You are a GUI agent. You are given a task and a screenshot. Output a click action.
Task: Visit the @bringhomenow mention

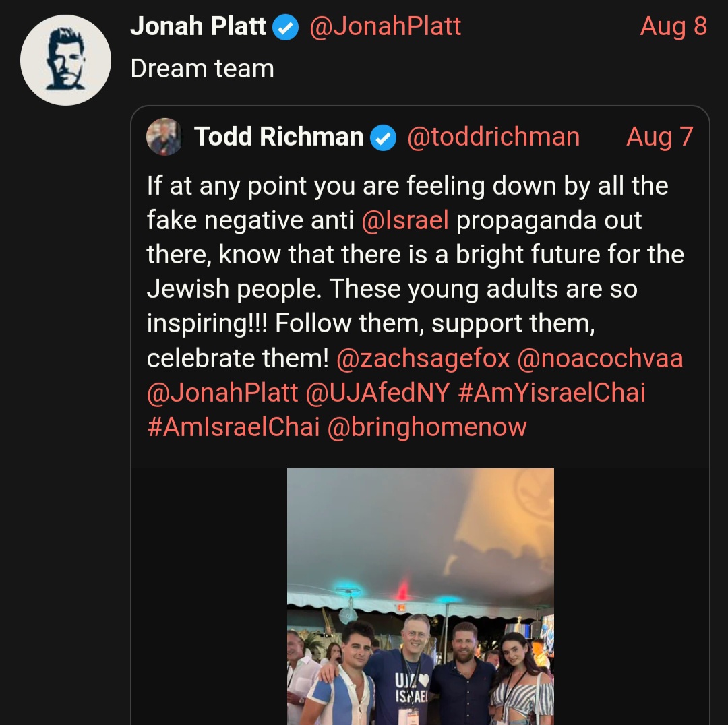pyautogui.click(x=427, y=427)
